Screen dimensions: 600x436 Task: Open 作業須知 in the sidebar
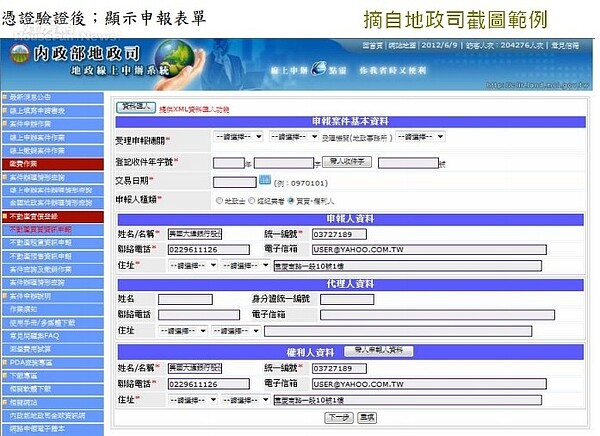click(52, 309)
